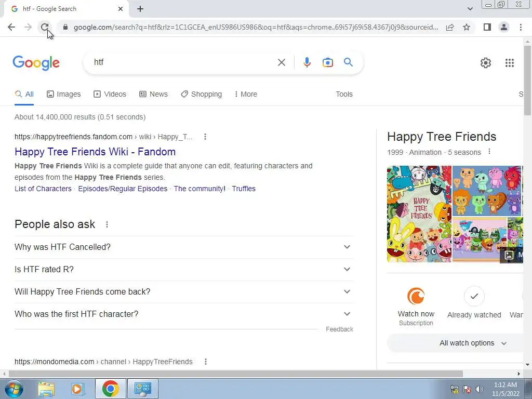Open the Windows Start menu

[14, 389]
